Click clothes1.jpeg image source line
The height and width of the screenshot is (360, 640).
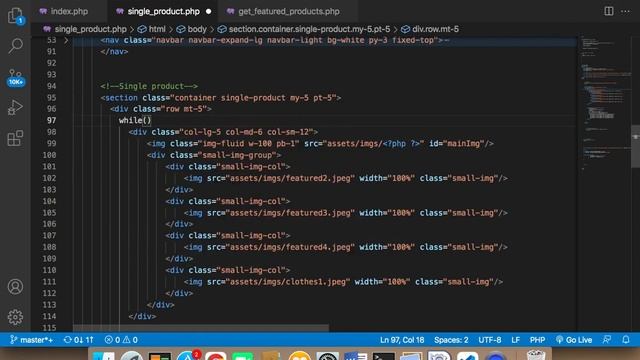[x=343, y=282]
